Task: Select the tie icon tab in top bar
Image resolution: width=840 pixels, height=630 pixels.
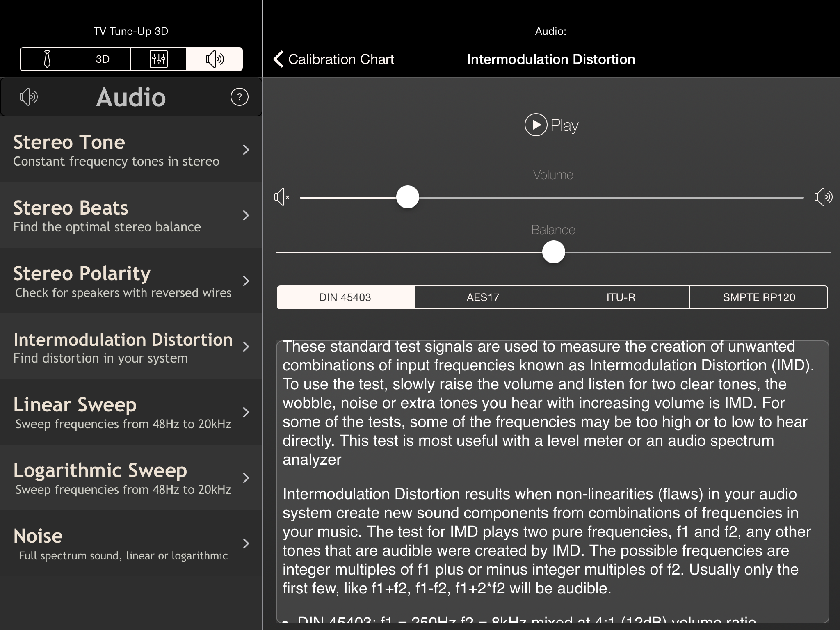Action: tap(47, 59)
